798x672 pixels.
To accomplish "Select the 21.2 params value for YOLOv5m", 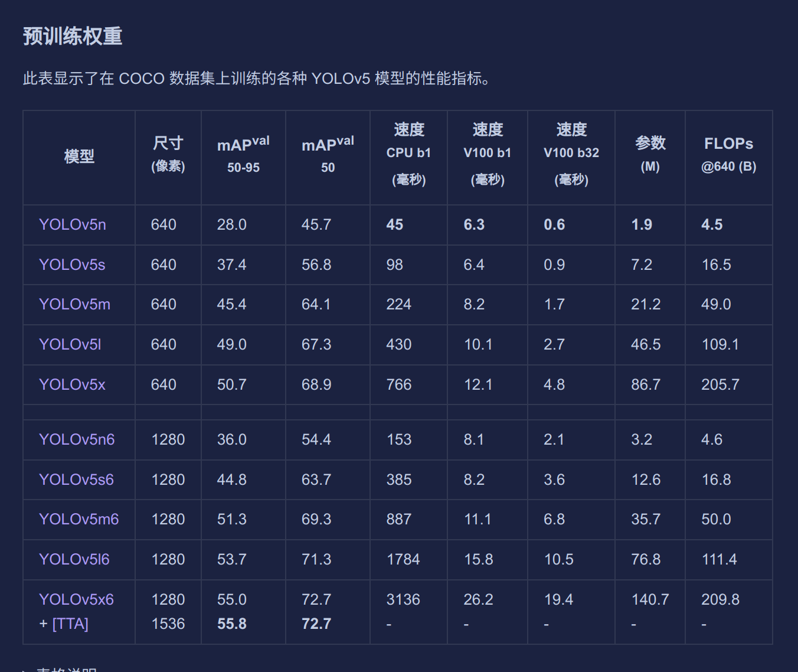I will click(646, 304).
